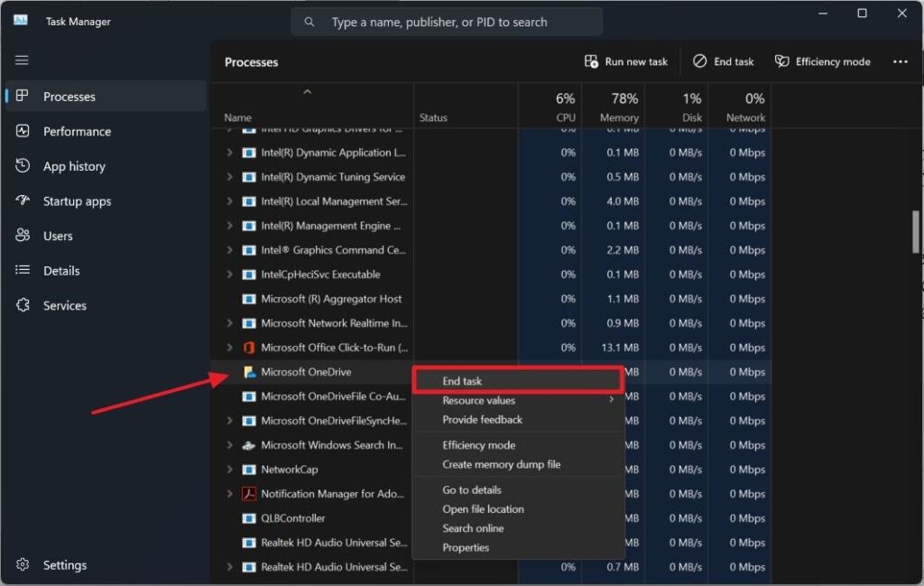This screenshot has height=586, width=924.
Task: Click the Microsoft Office Click-to-Run icon
Action: click(250, 348)
